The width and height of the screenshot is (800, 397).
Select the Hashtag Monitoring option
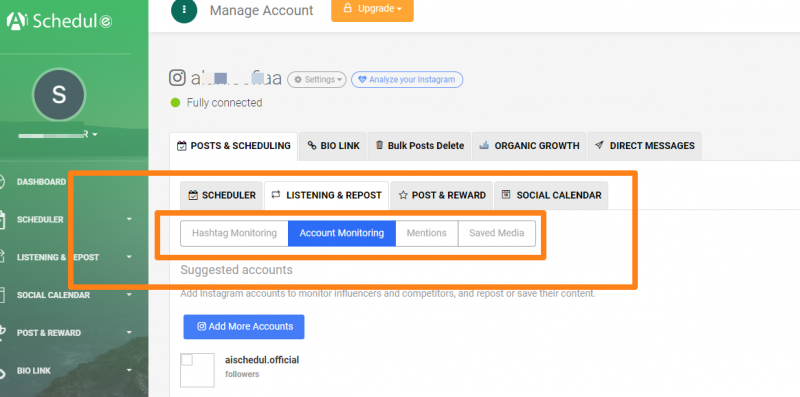[234, 233]
